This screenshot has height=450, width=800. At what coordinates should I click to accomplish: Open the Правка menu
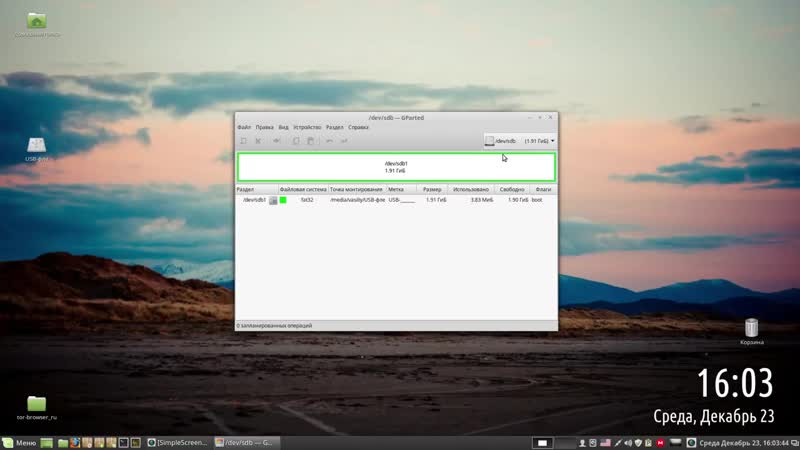point(264,127)
